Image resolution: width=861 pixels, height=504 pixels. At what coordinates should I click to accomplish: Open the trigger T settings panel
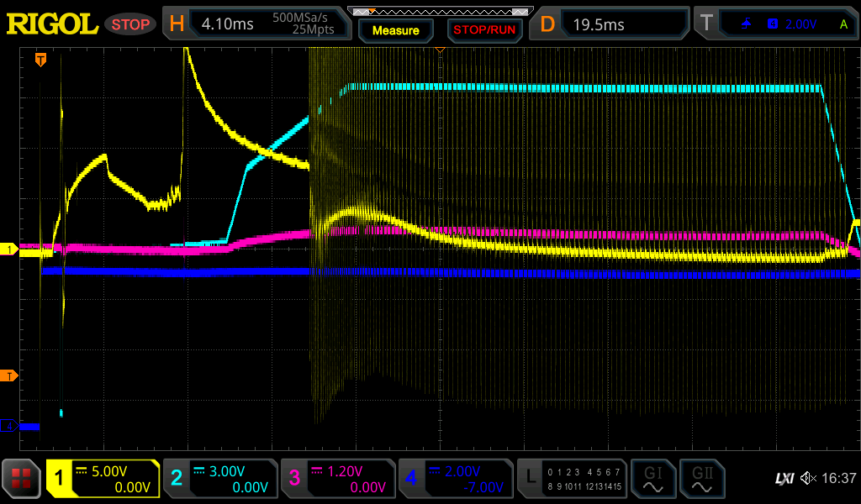tap(775, 24)
